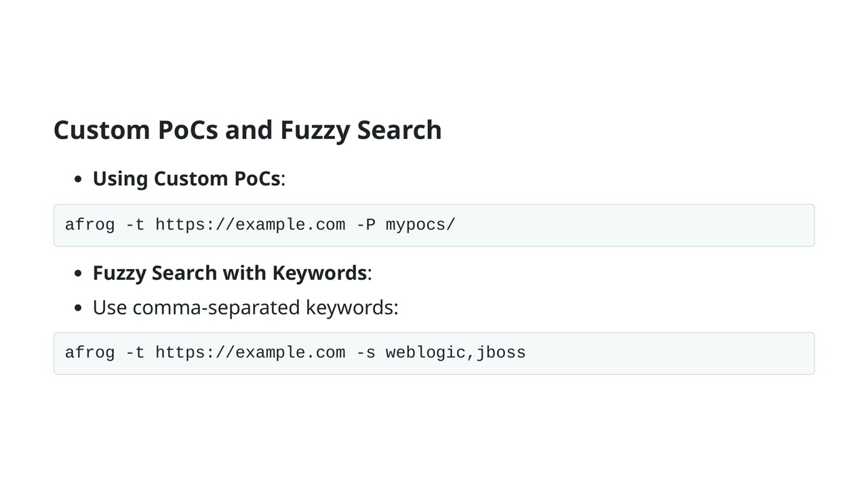868x488 pixels.
Task: Click the -P flag in first command
Action: (x=366, y=225)
